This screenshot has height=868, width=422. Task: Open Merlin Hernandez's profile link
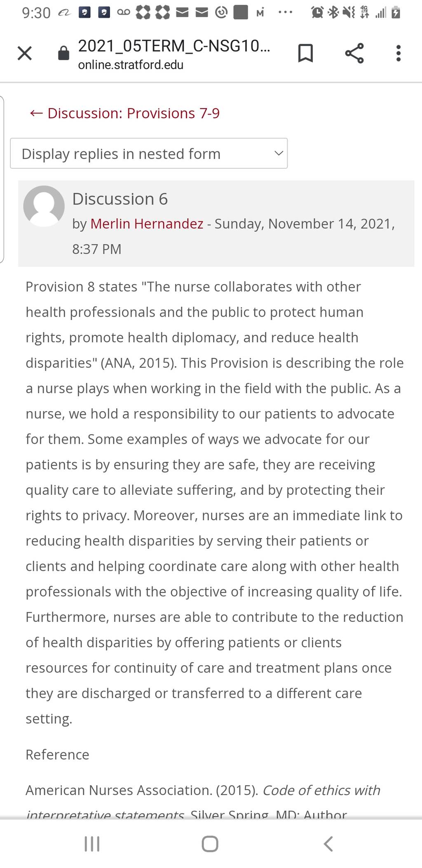click(x=147, y=223)
